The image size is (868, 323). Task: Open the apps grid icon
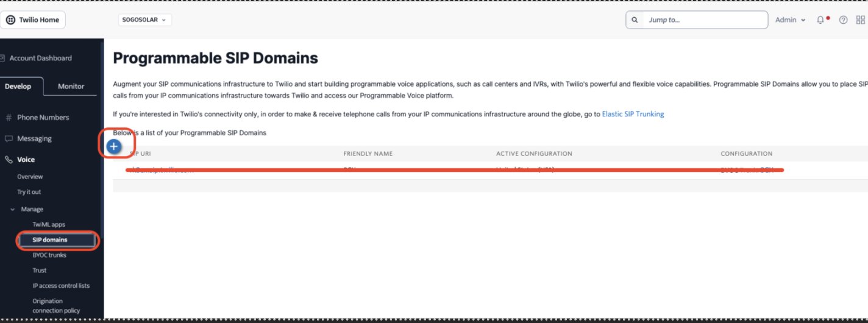(x=861, y=20)
